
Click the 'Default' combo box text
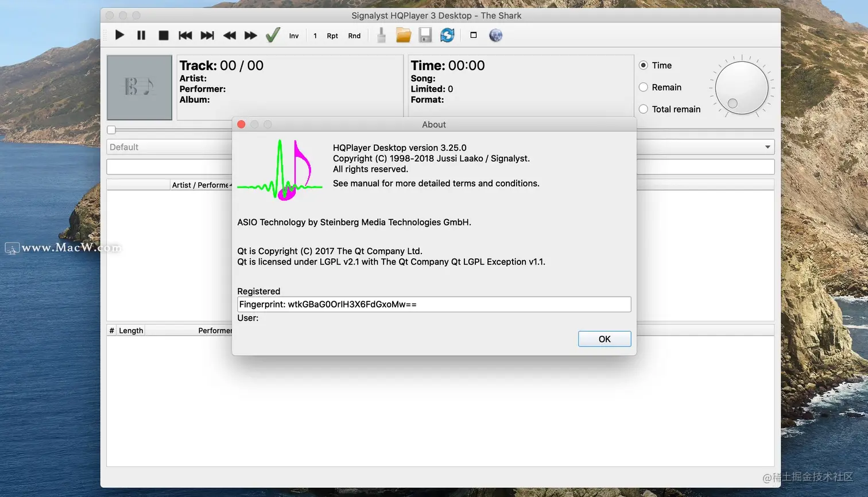coord(124,147)
